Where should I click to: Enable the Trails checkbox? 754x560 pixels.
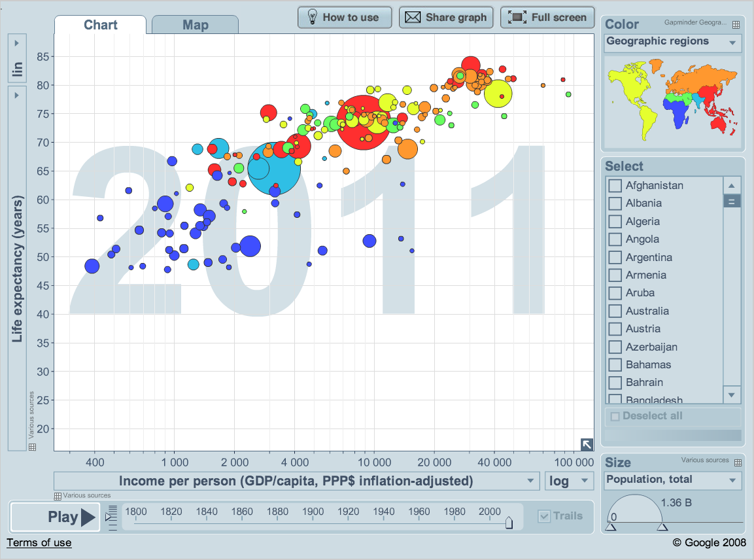point(545,516)
